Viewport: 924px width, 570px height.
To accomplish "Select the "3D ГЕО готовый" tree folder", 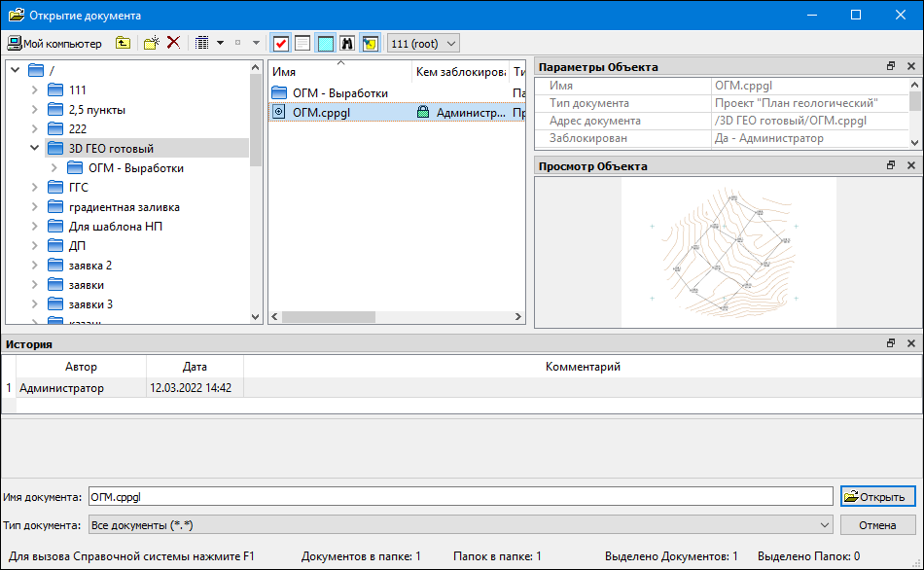I will [x=111, y=149].
